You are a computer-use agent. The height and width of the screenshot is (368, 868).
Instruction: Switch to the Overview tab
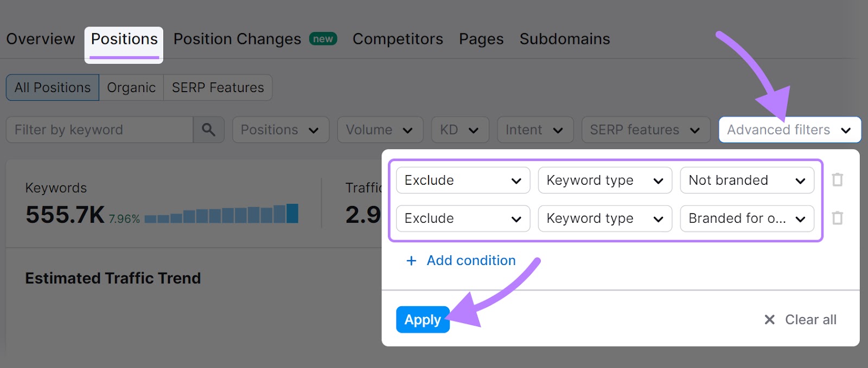(41, 38)
